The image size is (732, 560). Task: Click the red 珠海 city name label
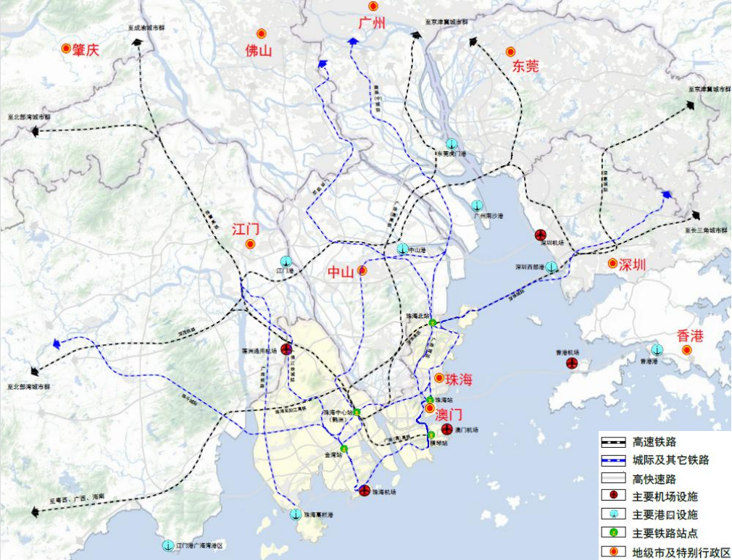click(x=459, y=380)
